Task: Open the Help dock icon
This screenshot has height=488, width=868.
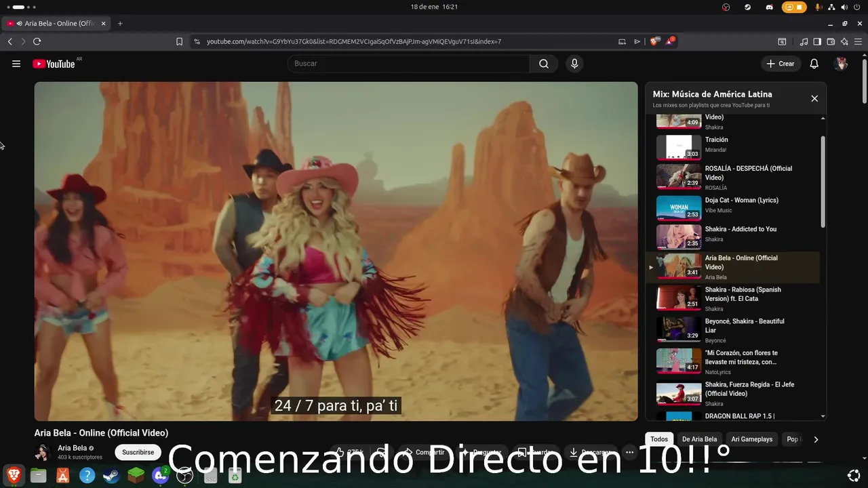Action: click(87, 475)
